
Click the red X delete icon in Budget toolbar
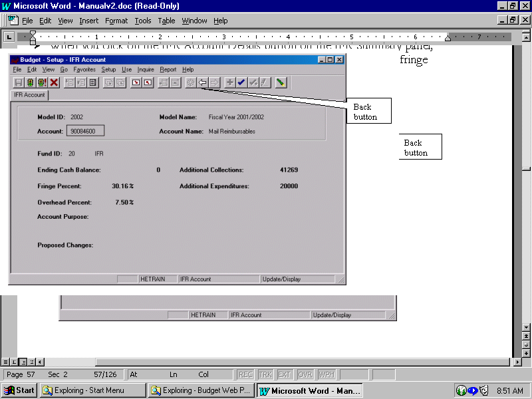(54, 82)
